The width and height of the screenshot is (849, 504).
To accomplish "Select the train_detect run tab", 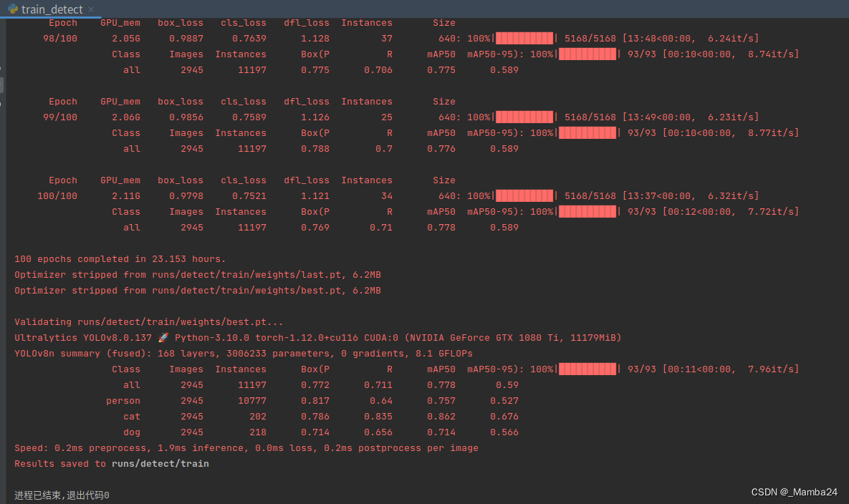I will click(51, 9).
